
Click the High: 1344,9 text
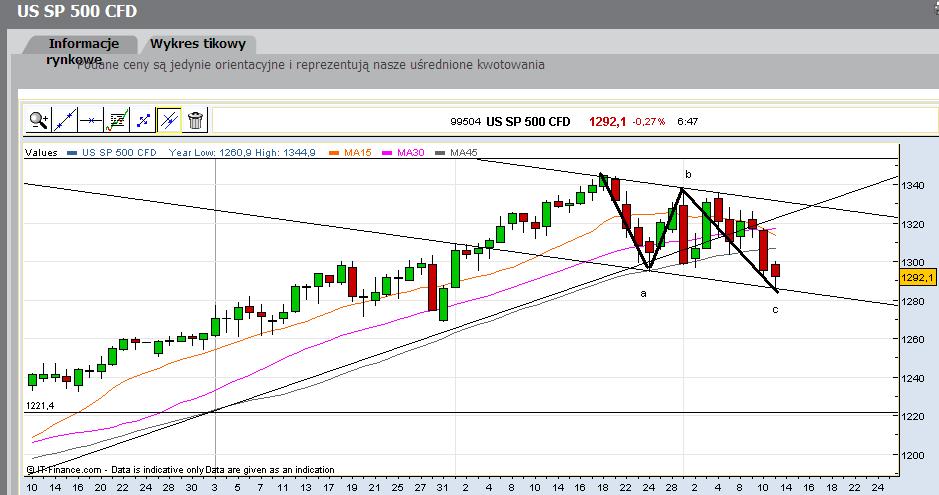[x=285, y=153]
